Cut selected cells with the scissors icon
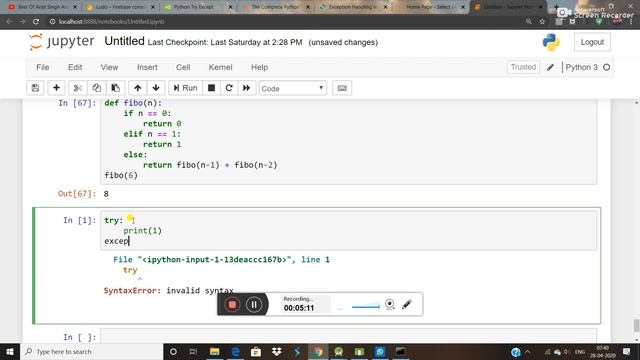Screen dimensions: 640x360 (78, 88)
